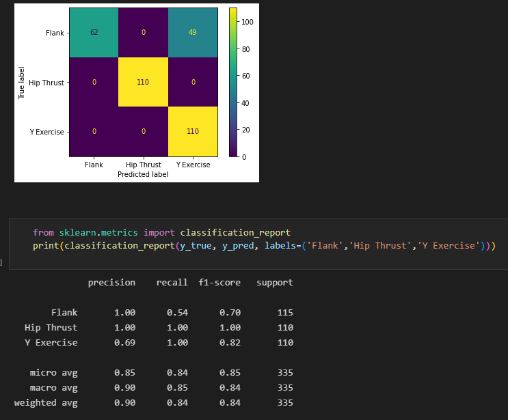The image size is (508, 420).
Task: Click the 'weighted avg' row label
Action: click(46, 403)
